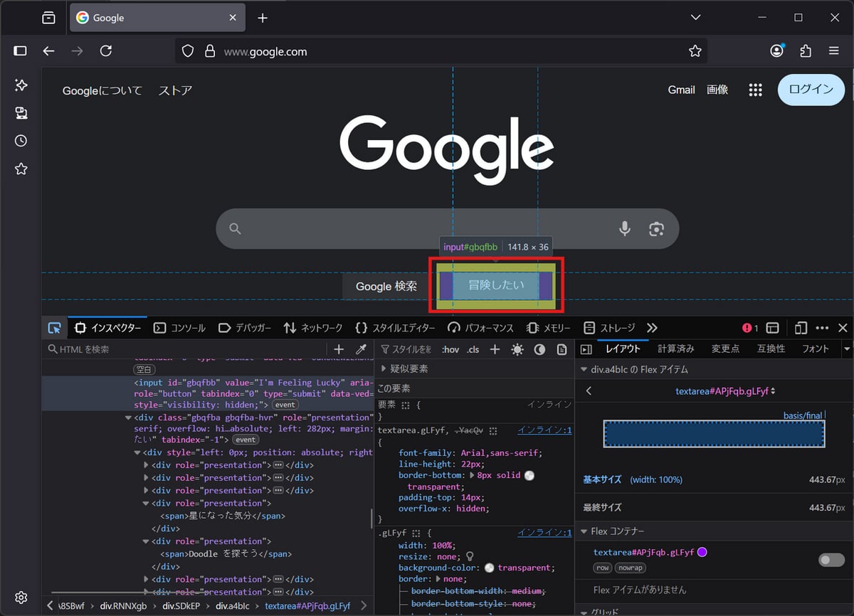The width and height of the screenshot is (854, 616).
Task: Activate the element picker tool
Action: click(55, 328)
